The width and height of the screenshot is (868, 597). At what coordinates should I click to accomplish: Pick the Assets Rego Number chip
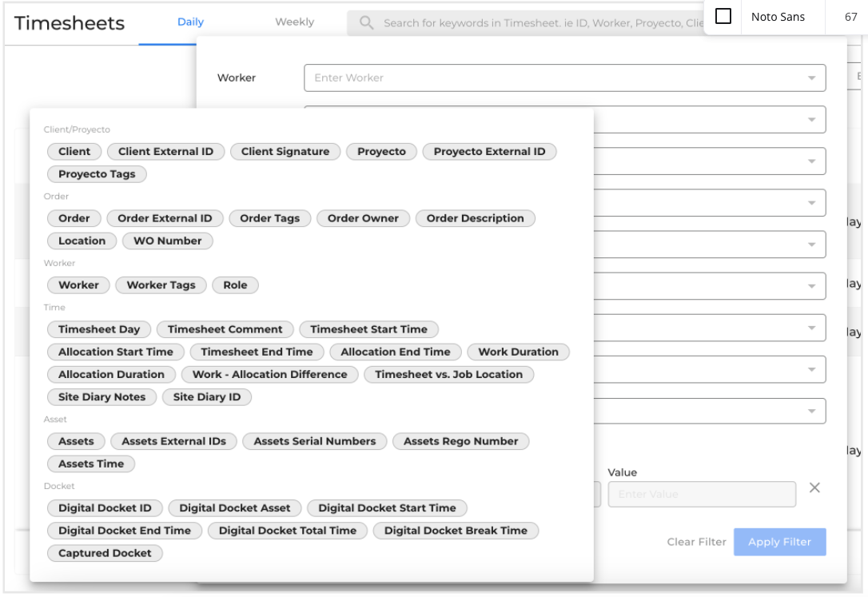460,442
